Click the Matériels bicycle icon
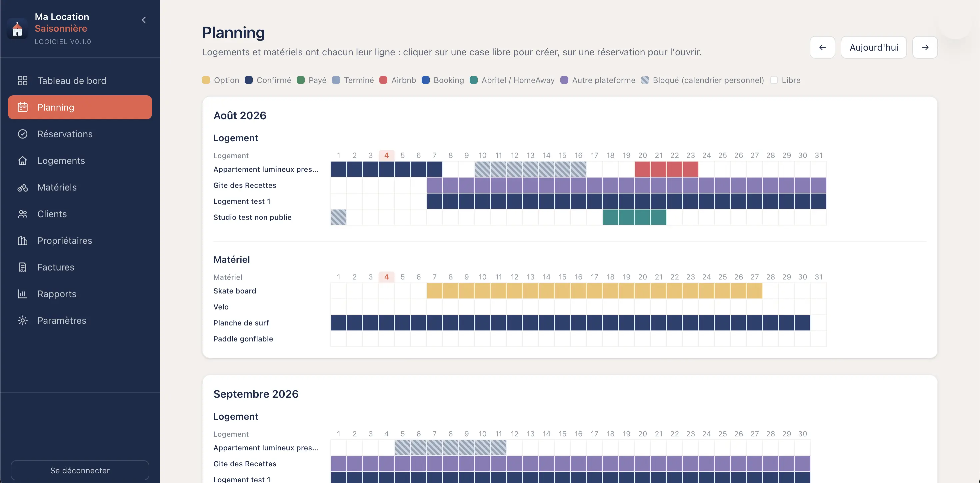980x483 pixels. (22, 188)
